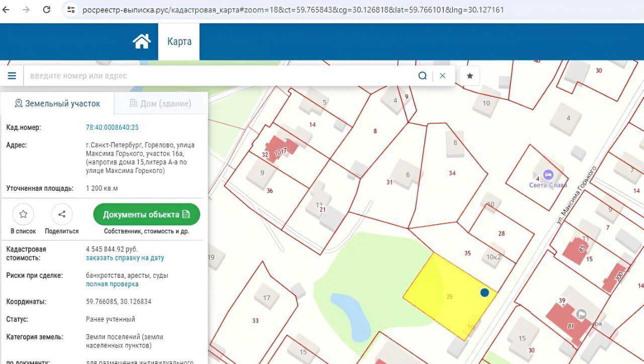The image size is (644, 364).
Task: Click the blue location marker on parcel 25
Action: point(485,293)
